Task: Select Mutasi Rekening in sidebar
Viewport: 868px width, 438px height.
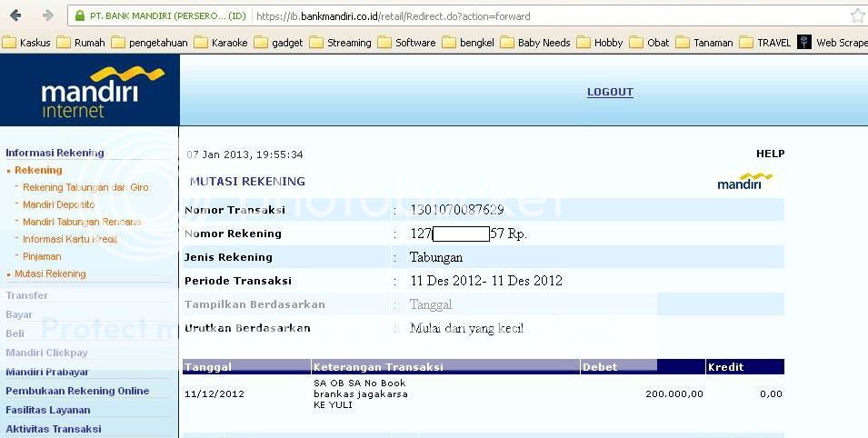Action: point(50,274)
